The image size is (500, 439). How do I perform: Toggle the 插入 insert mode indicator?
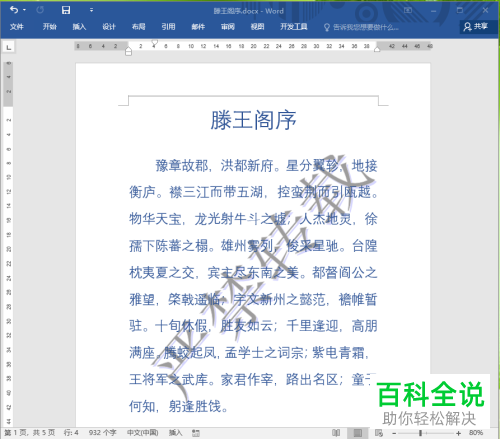175,433
